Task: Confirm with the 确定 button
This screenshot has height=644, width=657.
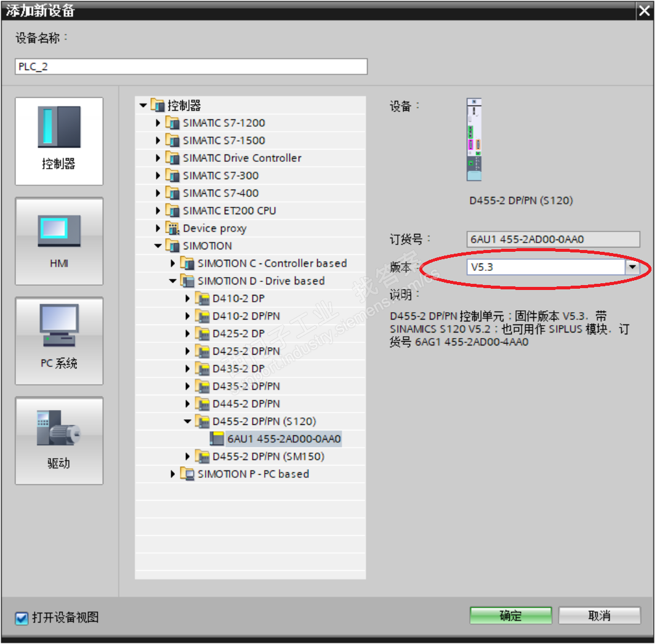Action: (x=511, y=616)
